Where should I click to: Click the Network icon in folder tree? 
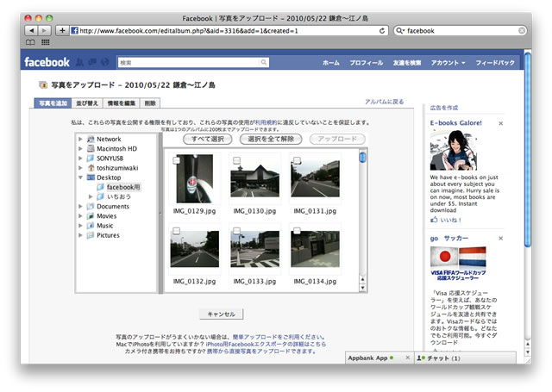pyautogui.click(x=91, y=140)
